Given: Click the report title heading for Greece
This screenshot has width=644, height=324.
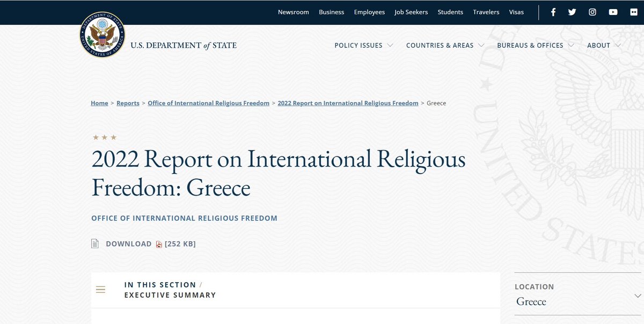Looking at the screenshot, I should (x=279, y=173).
